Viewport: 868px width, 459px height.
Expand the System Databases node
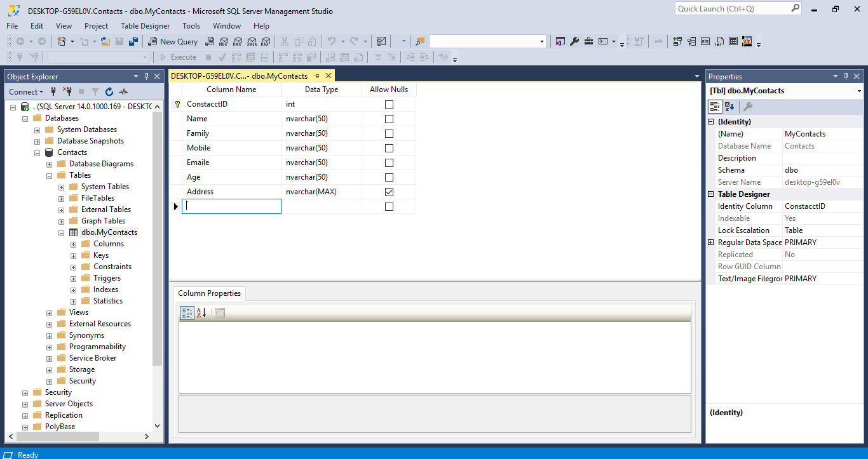tap(37, 130)
